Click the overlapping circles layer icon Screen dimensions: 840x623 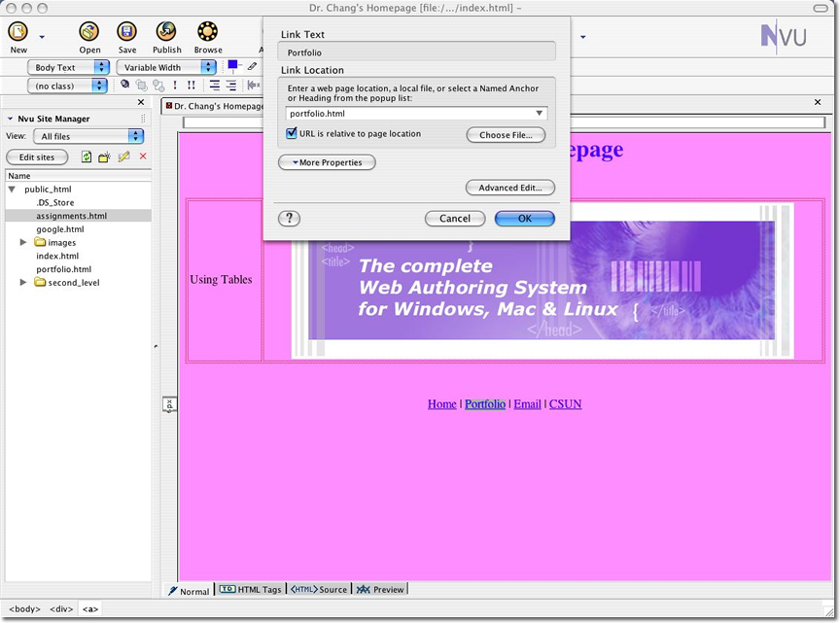pyautogui.click(x=158, y=86)
